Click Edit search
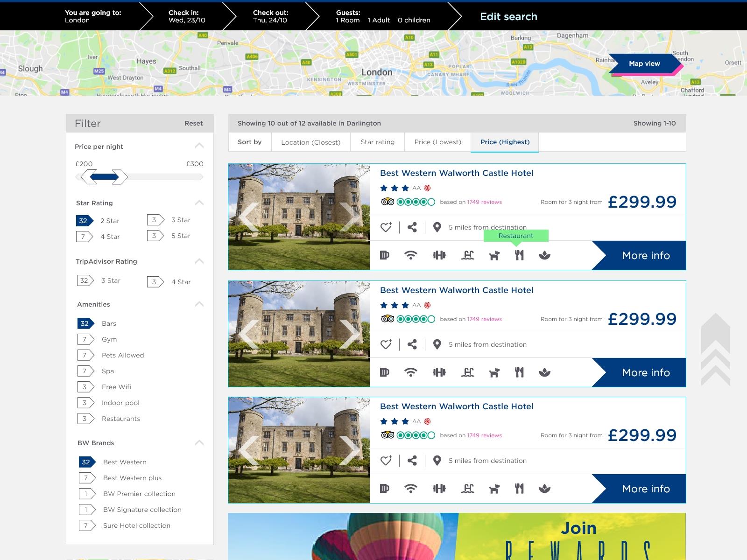Image resolution: width=747 pixels, height=560 pixels. coord(508,16)
